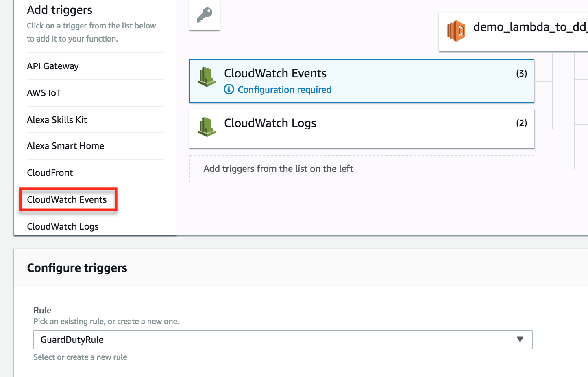Click the highlighted CloudWatch Events list item
This screenshot has width=588, height=377.
click(67, 199)
